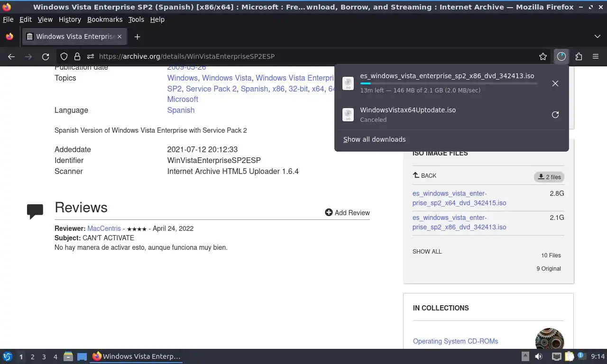The image size is (607, 364).
Task: Click the tracking protection shield icon
Action: click(64, 56)
